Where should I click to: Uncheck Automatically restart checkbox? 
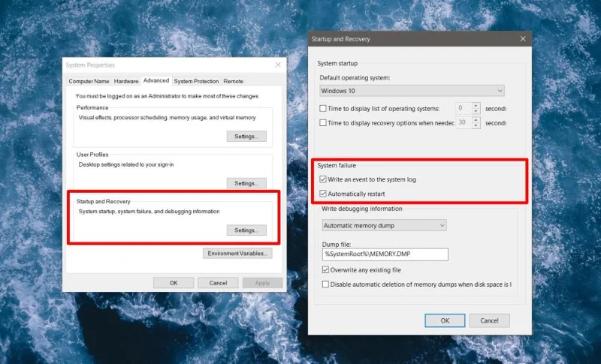tap(323, 194)
